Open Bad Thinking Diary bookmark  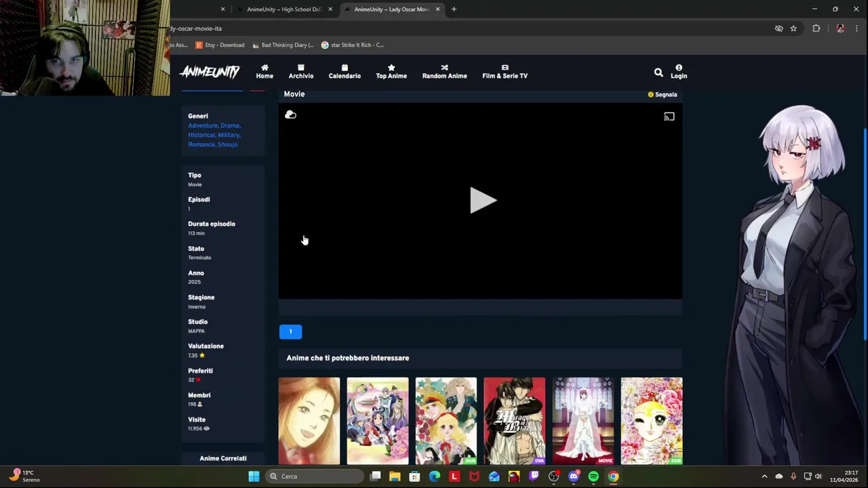click(x=283, y=45)
